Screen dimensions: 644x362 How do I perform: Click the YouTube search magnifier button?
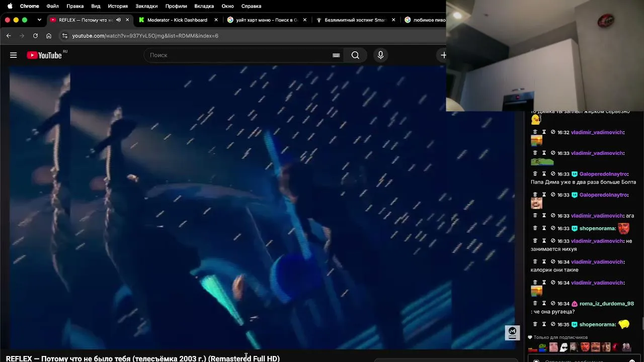click(355, 55)
